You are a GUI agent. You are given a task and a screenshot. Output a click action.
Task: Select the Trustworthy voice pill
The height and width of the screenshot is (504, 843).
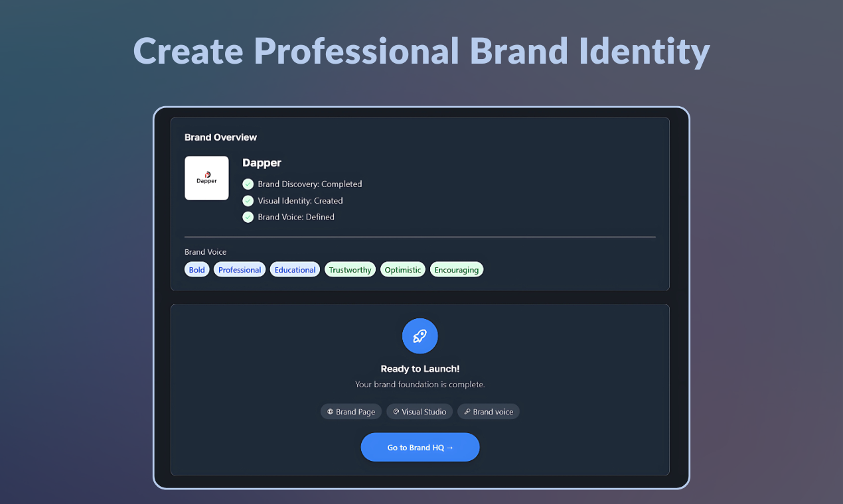[x=350, y=269]
